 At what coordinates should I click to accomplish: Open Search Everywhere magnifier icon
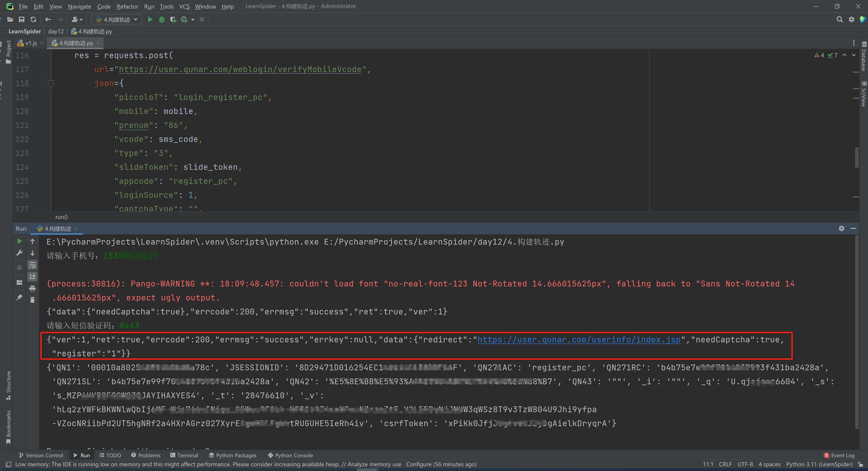(x=840, y=20)
